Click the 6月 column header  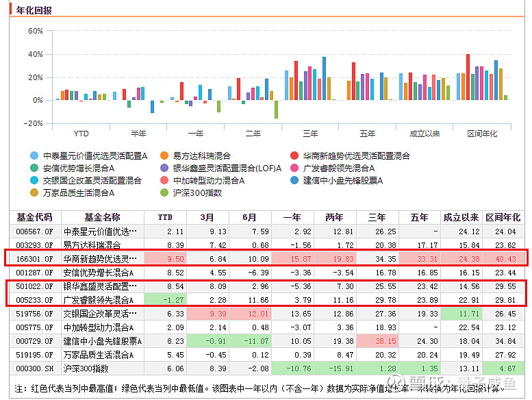pyautogui.click(x=250, y=217)
